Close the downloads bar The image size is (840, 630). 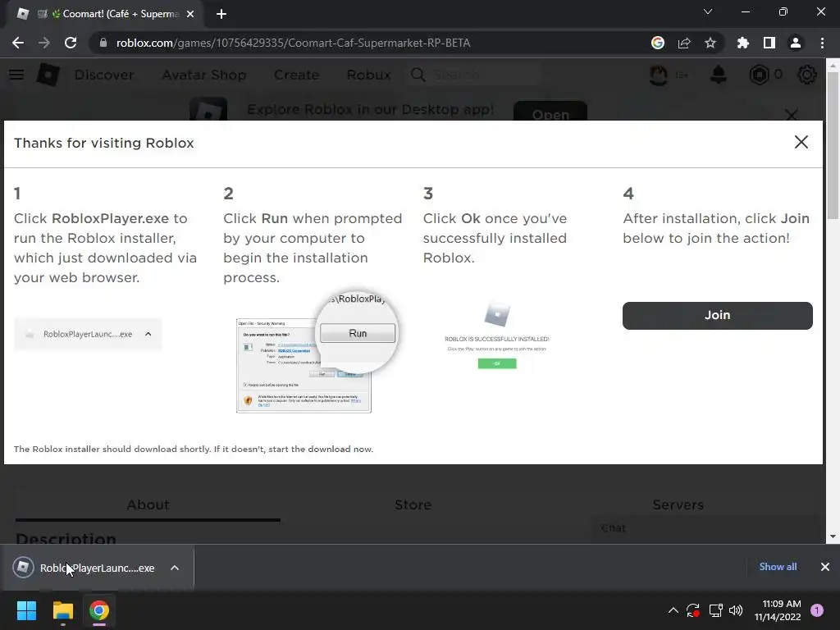point(825,567)
